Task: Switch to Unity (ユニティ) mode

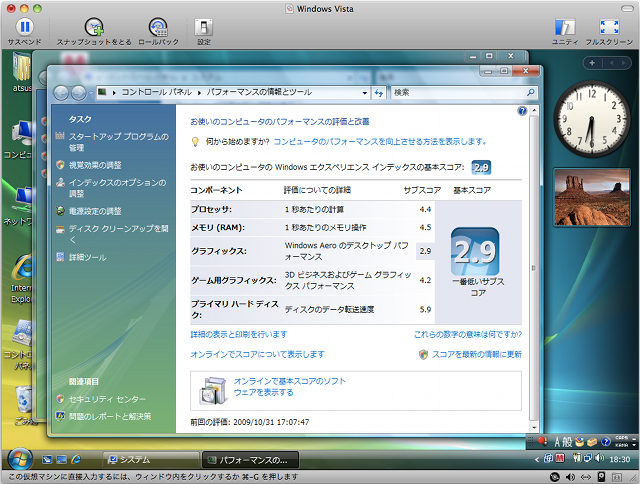Action: click(x=565, y=26)
